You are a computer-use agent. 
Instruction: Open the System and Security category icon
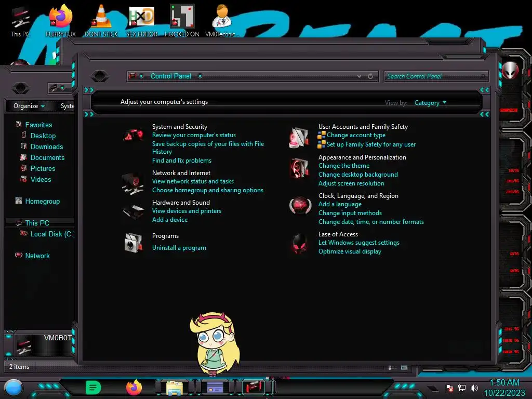pyautogui.click(x=133, y=136)
